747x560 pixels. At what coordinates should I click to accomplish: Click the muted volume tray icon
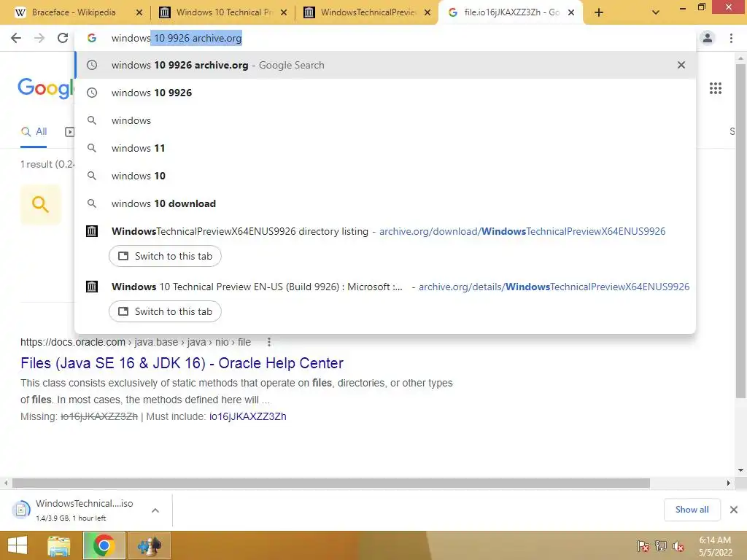point(678,545)
